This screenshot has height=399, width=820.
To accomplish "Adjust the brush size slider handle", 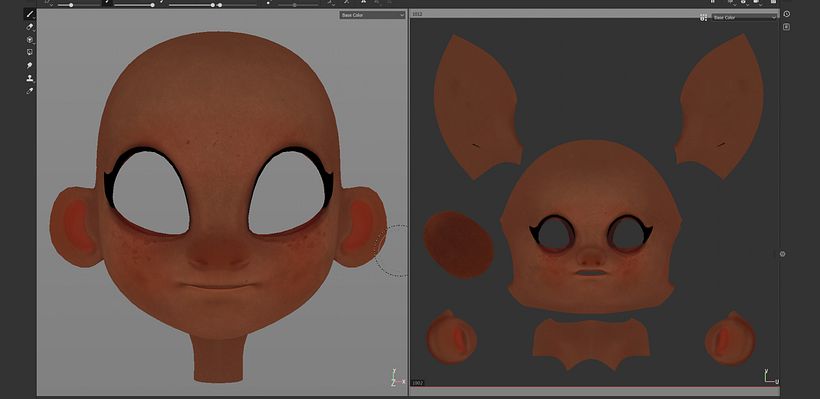I will (x=71, y=5).
